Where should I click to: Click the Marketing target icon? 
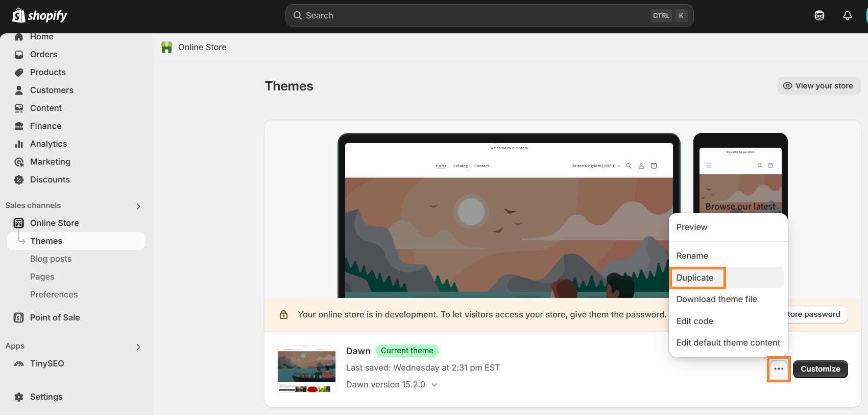pyautogui.click(x=19, y=162)
